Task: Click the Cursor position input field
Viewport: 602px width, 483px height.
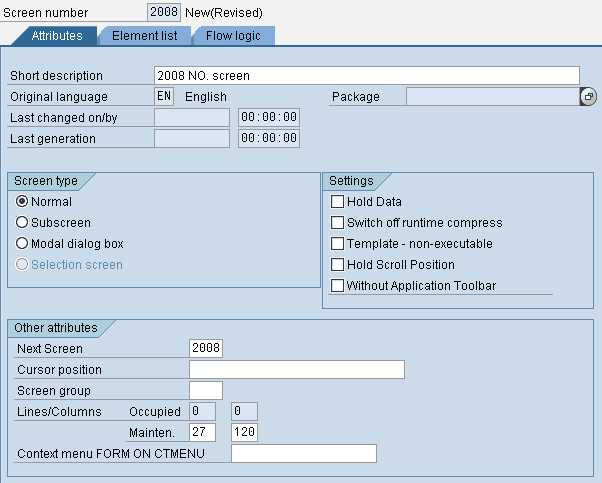Action: tap(296, 370)
